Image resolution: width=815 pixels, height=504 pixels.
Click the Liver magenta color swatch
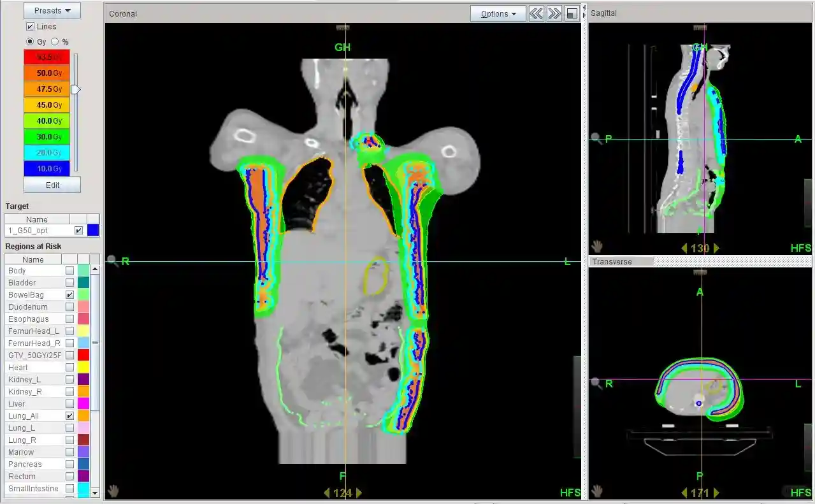(x=83, y=404)
